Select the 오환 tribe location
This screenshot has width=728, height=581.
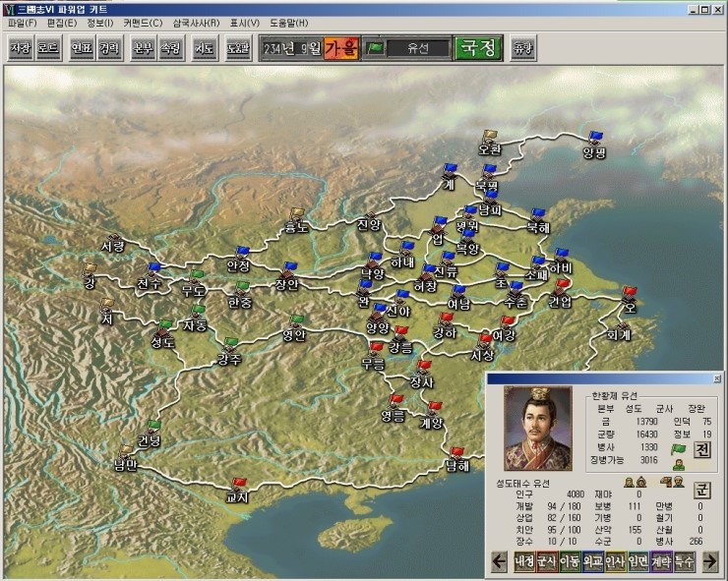click(x=489, y=143)
